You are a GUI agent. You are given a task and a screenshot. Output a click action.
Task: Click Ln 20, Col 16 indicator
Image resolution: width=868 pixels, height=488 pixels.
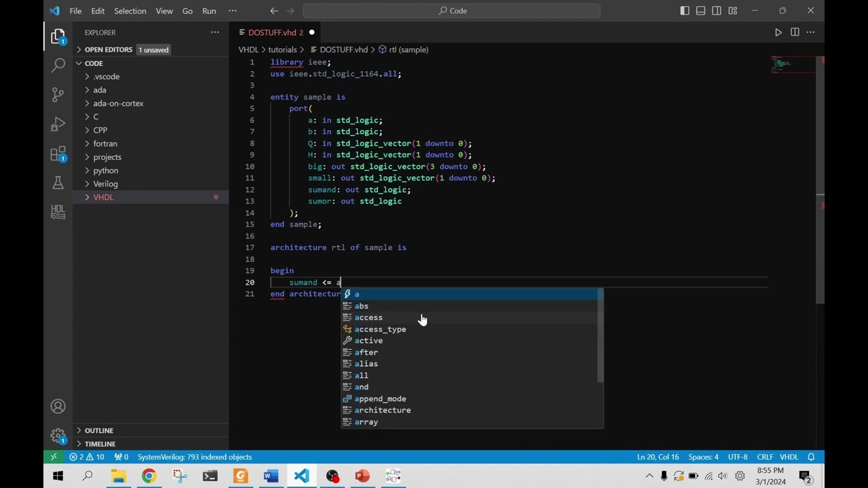pyautogui.click(x=658, y=457)
